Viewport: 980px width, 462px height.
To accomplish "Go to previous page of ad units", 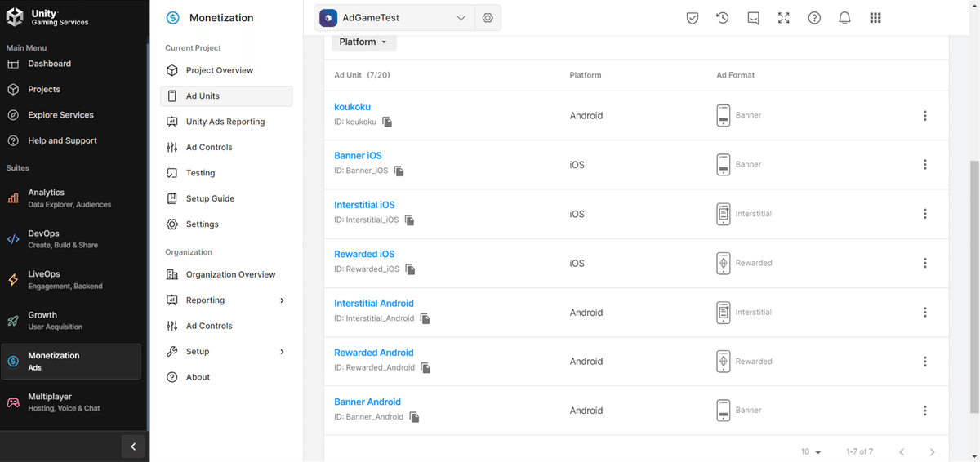I will [x=902, y=451].
